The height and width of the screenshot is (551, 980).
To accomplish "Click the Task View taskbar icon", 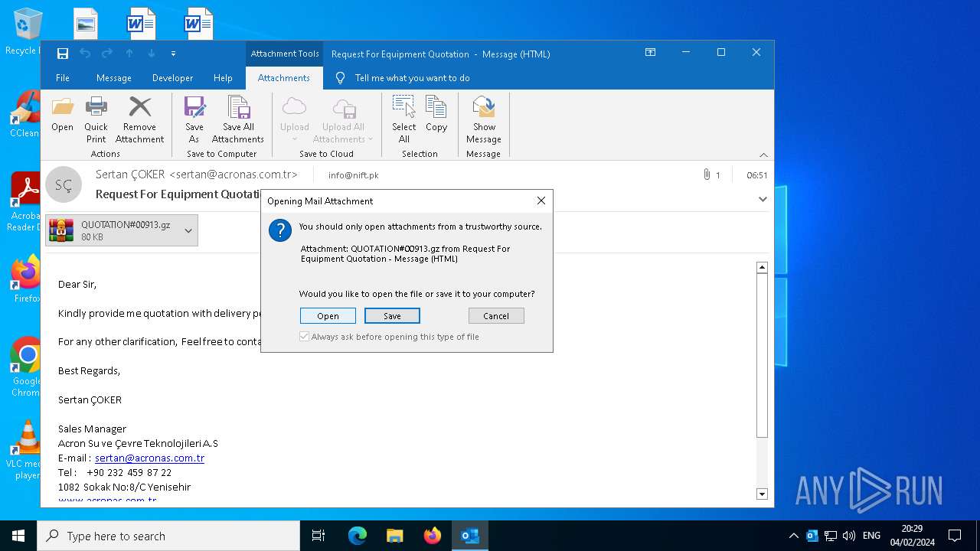I will coord(318,536).
